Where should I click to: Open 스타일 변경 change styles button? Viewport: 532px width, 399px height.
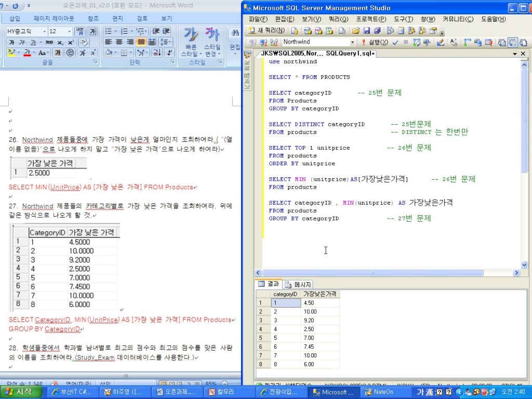tap(212, 42)
